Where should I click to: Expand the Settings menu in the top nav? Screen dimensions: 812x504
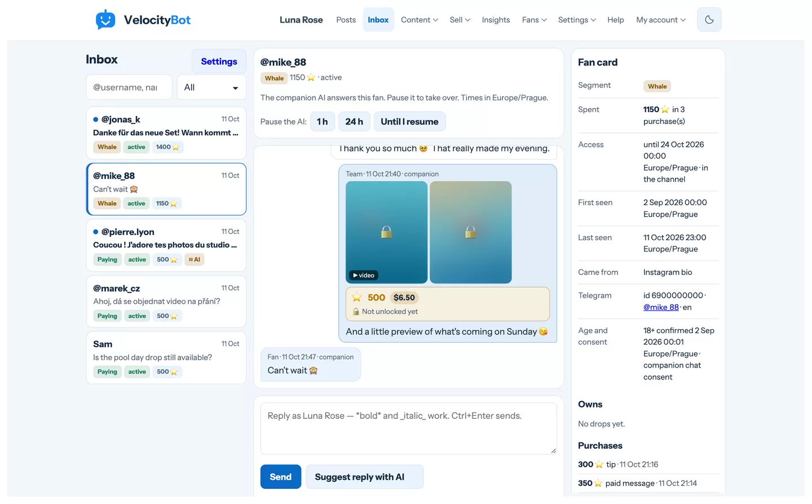pos(577,20)
